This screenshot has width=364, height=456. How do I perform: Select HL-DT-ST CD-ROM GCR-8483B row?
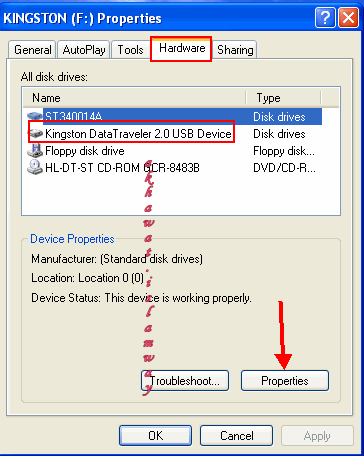(174, 168)
